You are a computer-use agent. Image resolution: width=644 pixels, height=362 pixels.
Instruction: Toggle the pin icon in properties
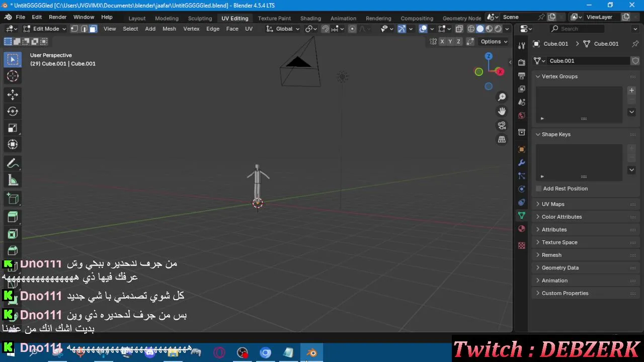pos(635,44)
